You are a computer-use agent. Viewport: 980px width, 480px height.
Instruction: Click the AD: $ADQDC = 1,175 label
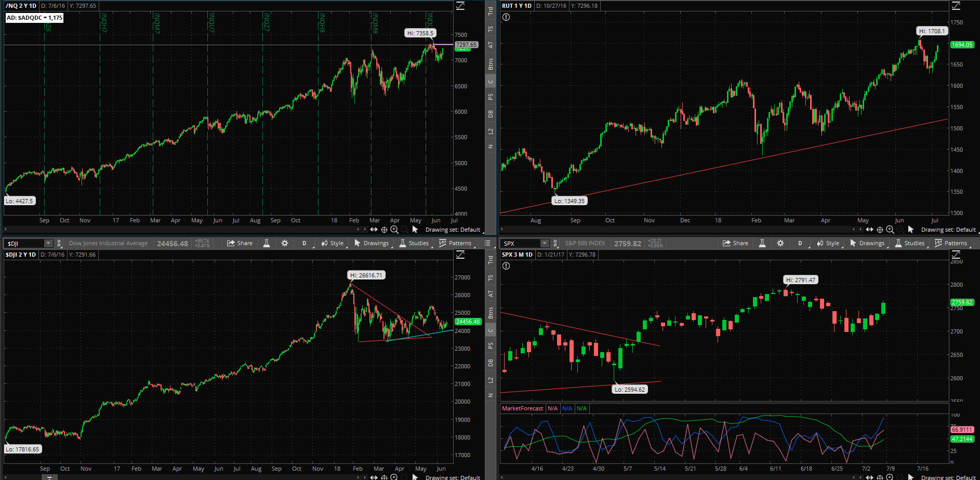point(34,18)
